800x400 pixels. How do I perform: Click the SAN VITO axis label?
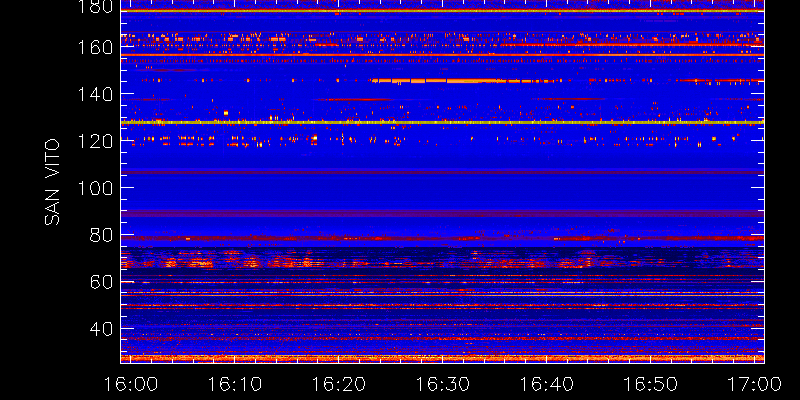(x=52, y=182)
